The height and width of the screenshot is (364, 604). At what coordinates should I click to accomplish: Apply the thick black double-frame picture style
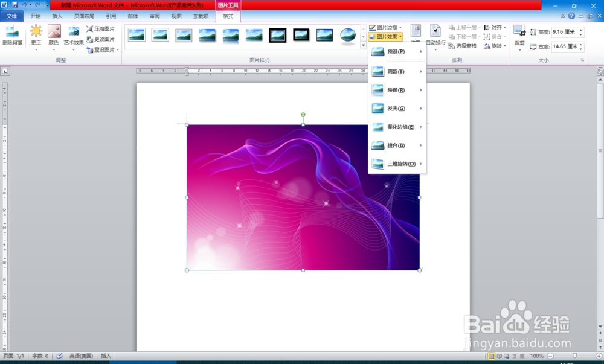[x=278, y=35]
